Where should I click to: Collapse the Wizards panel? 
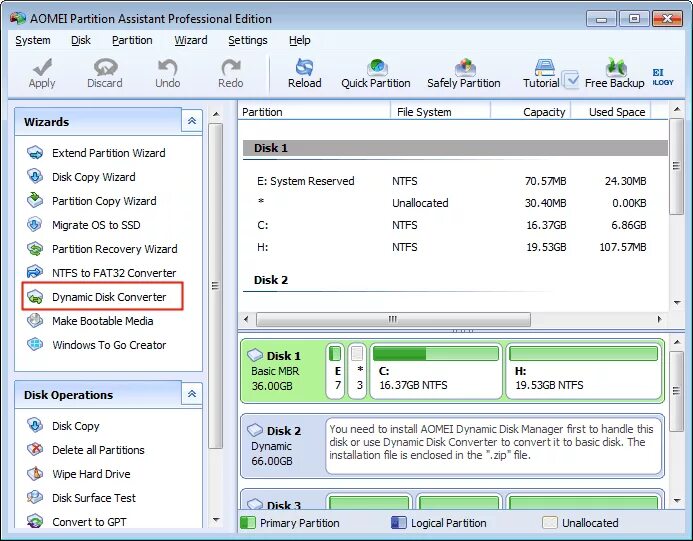pos(192,121)
